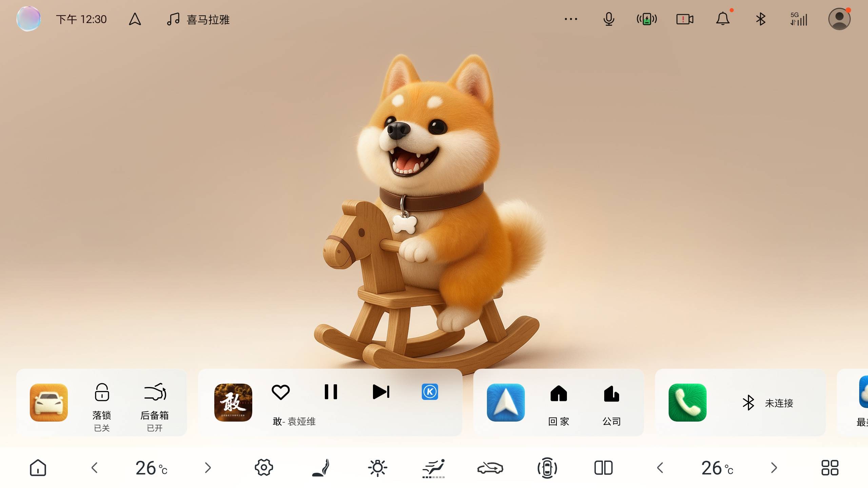Pause the currently playing song

tap(331, 392)
